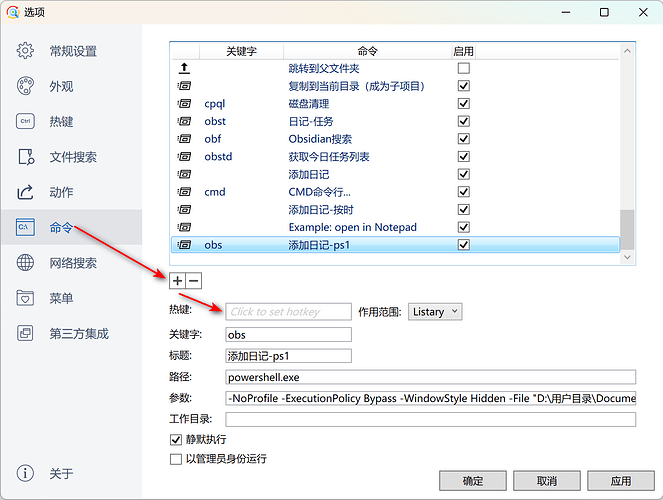
Task: Click the command icon of obst row
Action: pos(184,121)
